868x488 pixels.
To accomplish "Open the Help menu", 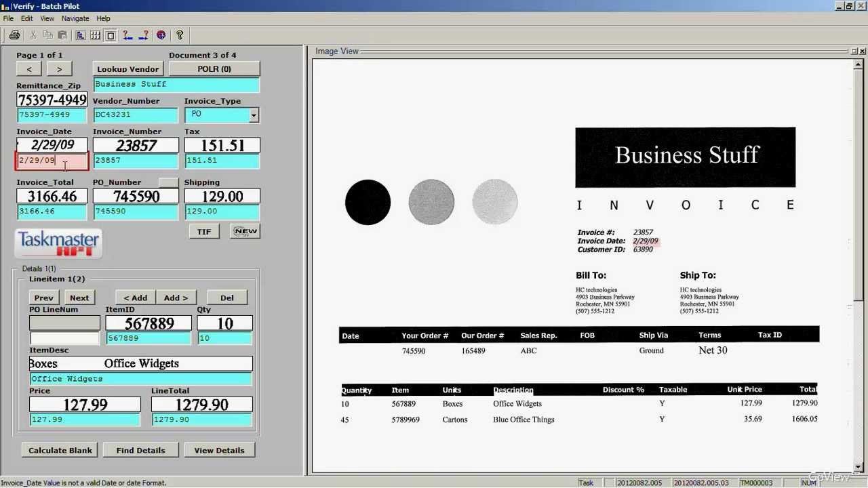I will point(103,18).
